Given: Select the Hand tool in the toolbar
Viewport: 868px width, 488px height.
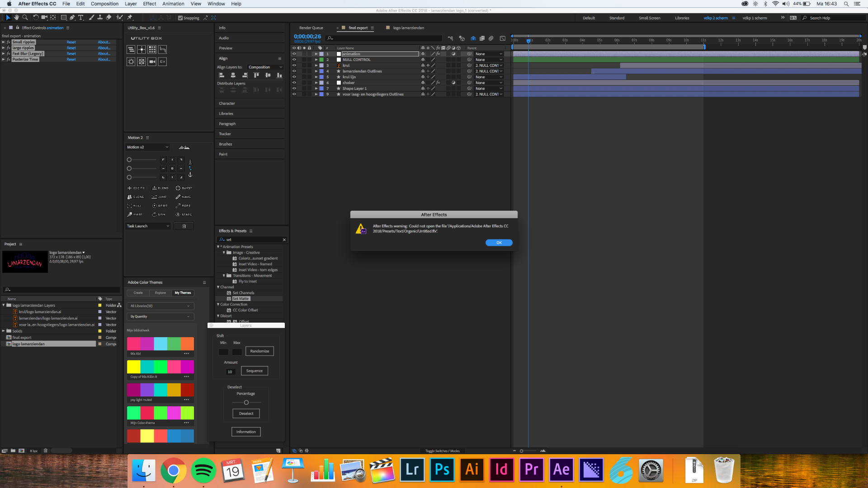Looking at the screenshot, I should 17,18.
